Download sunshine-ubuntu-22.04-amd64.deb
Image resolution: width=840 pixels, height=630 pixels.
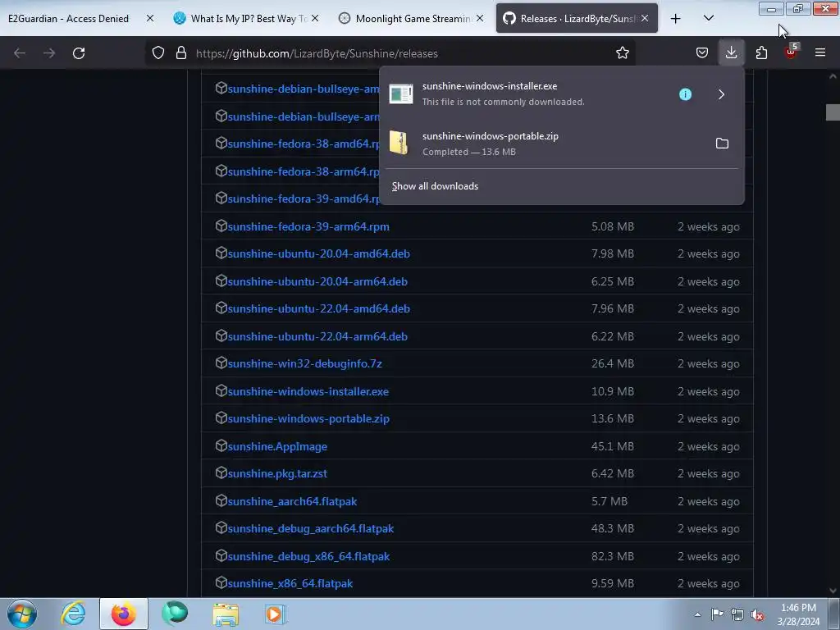tap(319, 309)
